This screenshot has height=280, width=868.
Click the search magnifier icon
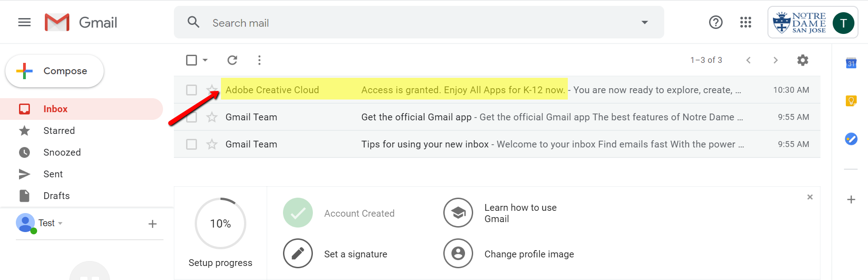(193, 22)
